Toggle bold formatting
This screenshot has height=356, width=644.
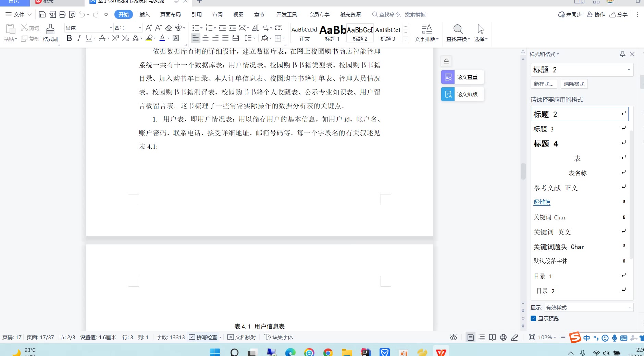click(x=69, y=38)
